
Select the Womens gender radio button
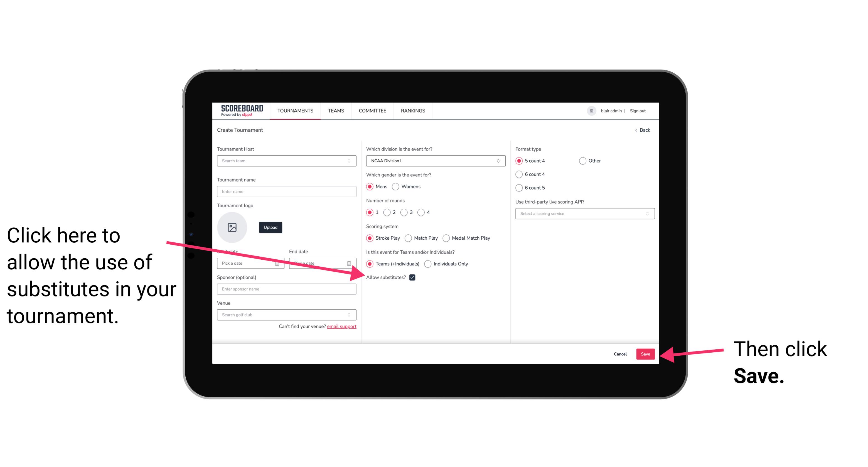(x=396, y=186)
